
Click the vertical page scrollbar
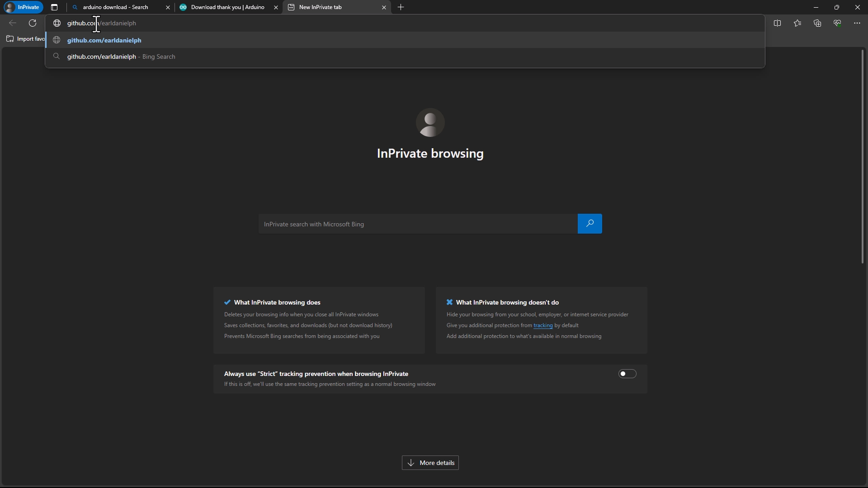[863, 156]
